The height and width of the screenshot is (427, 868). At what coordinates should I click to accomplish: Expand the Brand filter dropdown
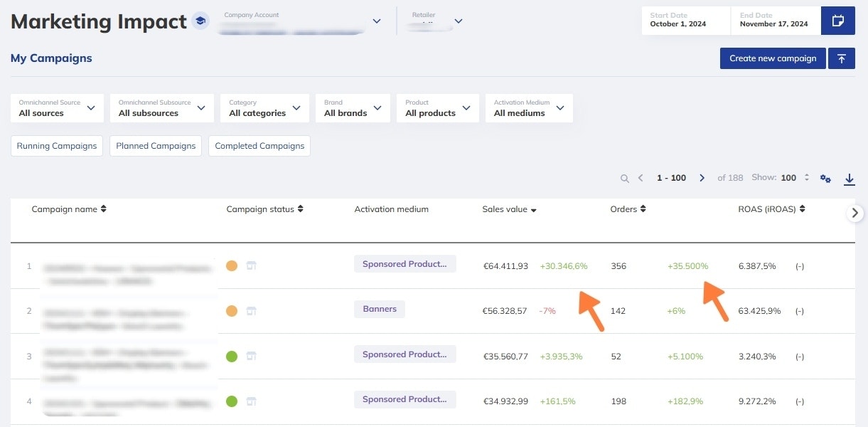(353, 108)
